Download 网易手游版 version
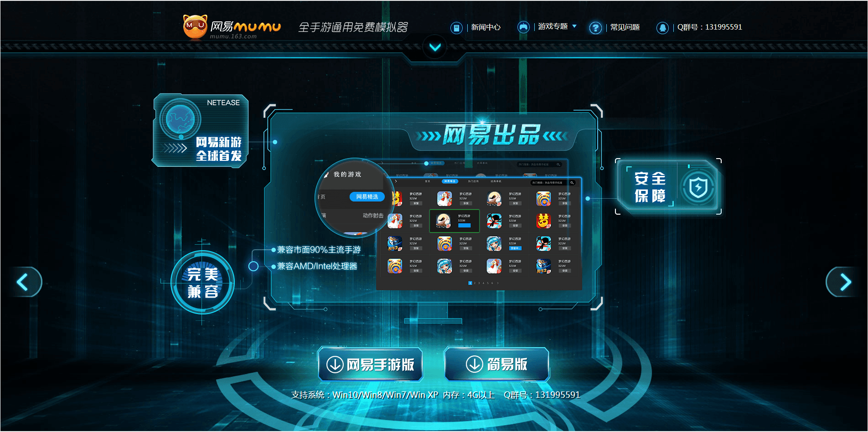The height and width of the screenshot is (432, 868). pyautogui.click(x=370, y=365)
